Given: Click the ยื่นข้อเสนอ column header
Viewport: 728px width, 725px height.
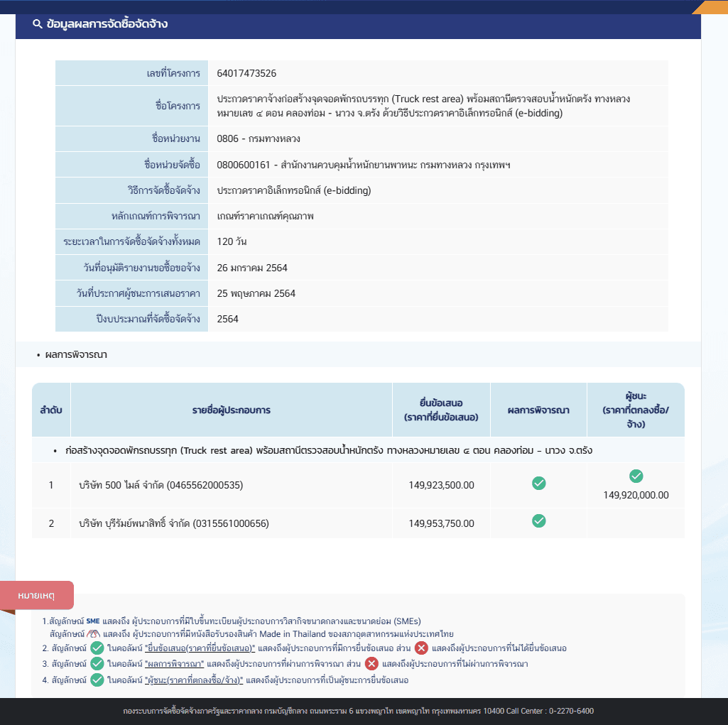Looking at the screenshot, I should tap(441, 410).
